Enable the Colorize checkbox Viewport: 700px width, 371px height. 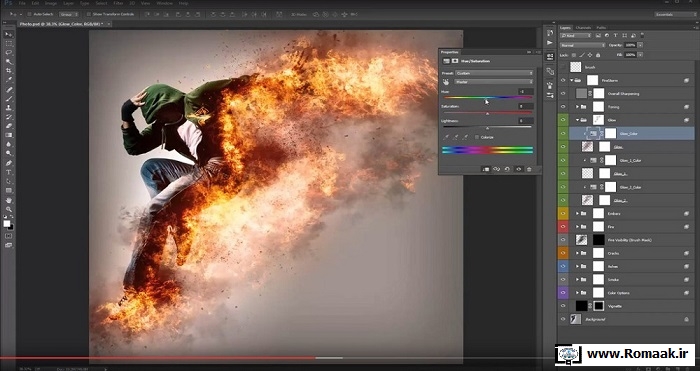click(x=477, y=137)
